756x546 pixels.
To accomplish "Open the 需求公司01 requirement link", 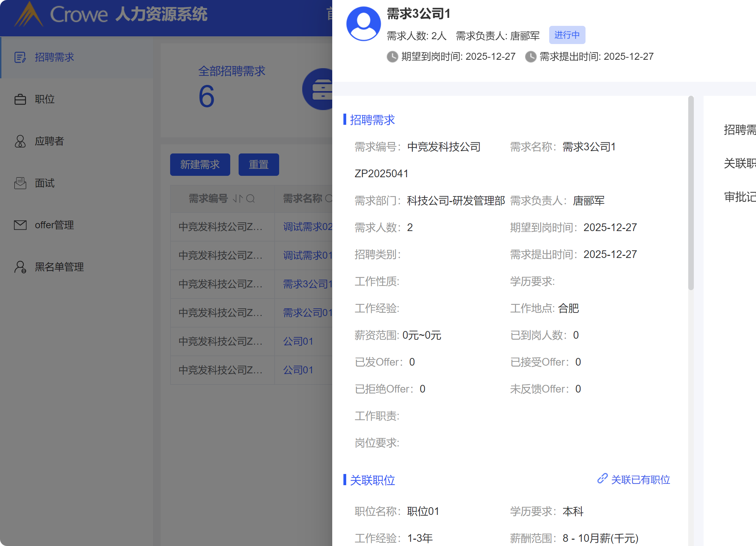I will click(x=307, y=312).
